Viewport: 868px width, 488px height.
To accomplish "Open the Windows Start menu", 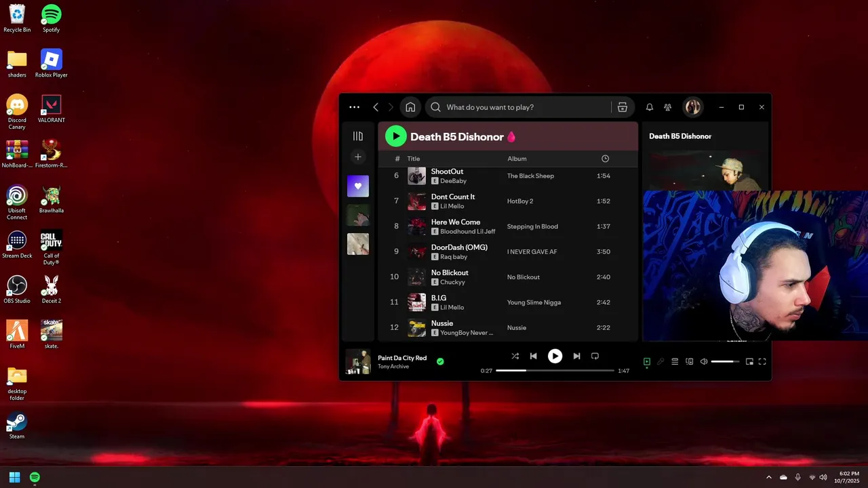I will coord(14,477).
